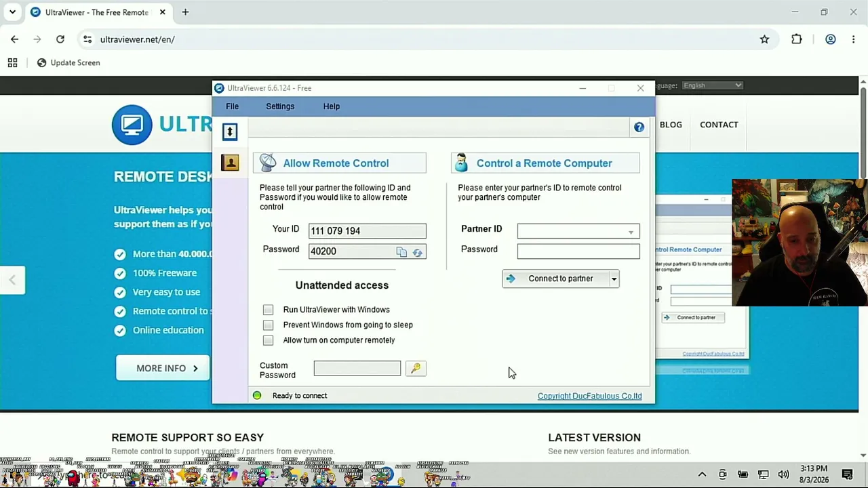Viewport: 868px width, 488px height.
Task: Enable Allow turn on computer remotely
Action: 268,340
